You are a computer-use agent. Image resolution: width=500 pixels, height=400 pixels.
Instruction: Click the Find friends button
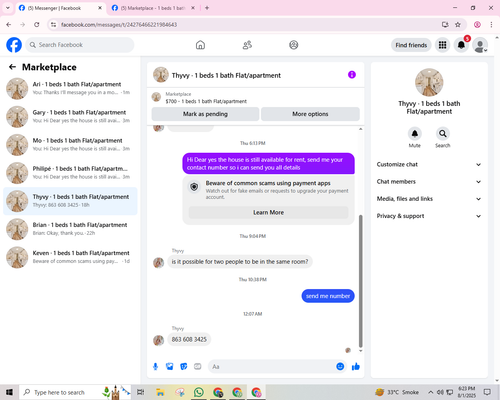(411, 45)
